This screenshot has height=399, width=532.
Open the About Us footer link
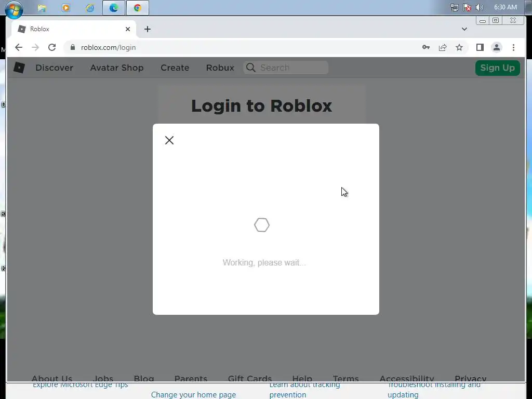(51, 378)
